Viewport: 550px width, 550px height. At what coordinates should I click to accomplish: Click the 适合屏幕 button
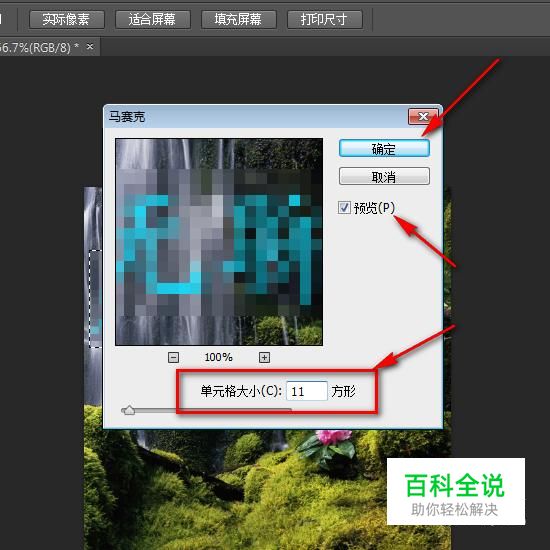tap(153, 19)
